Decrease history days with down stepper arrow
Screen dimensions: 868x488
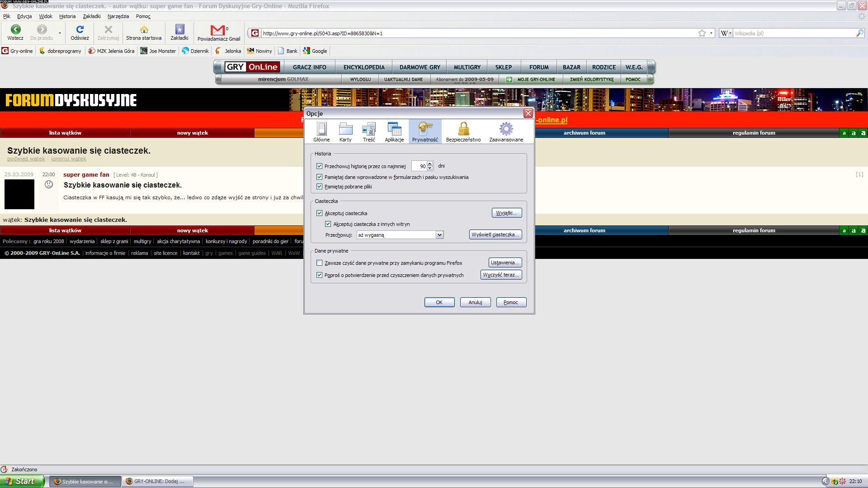pos(430,169)
